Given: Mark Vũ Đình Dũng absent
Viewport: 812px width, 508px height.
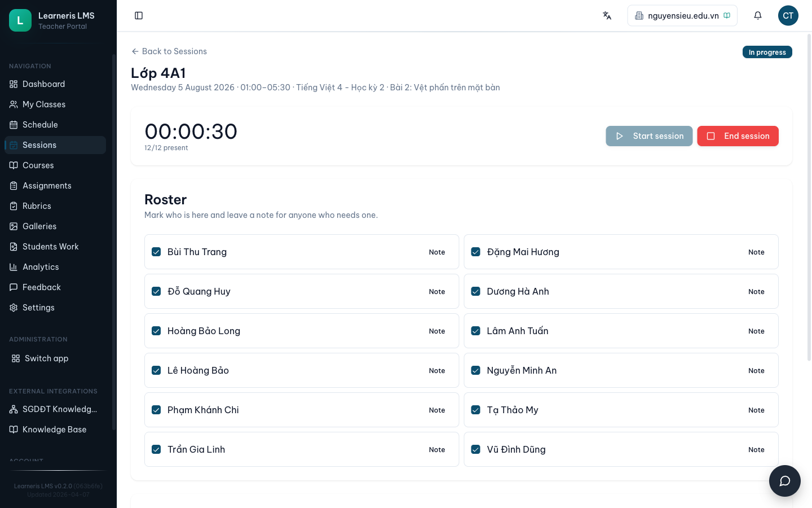Looking at the screenshot, I should pos(476,449).
